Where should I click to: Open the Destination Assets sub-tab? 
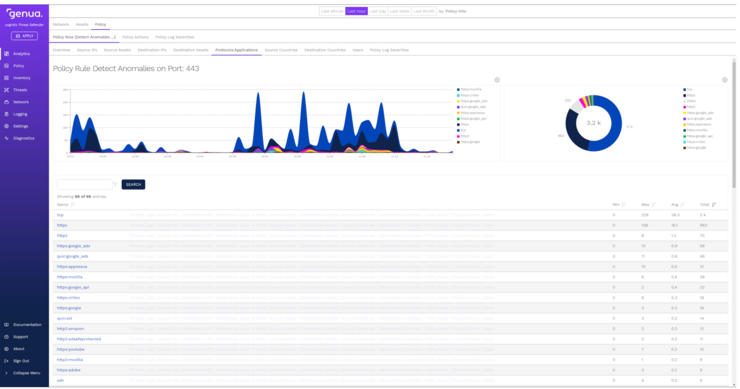click(190, 50)
